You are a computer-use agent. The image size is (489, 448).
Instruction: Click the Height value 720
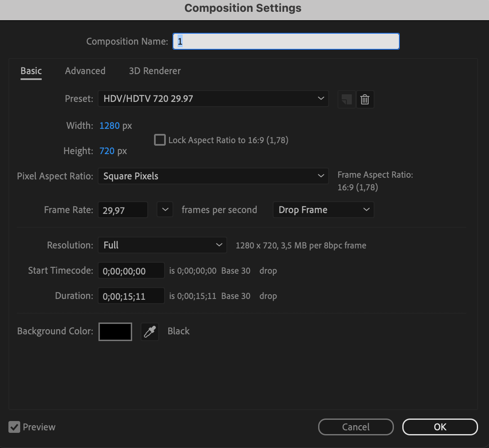point(107,151)
